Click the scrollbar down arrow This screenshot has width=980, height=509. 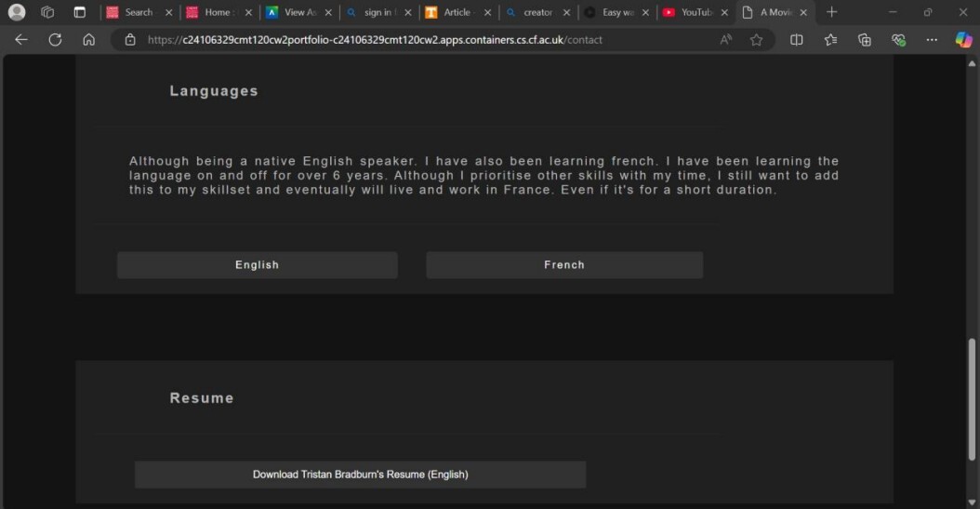click(x=972, y=502)
